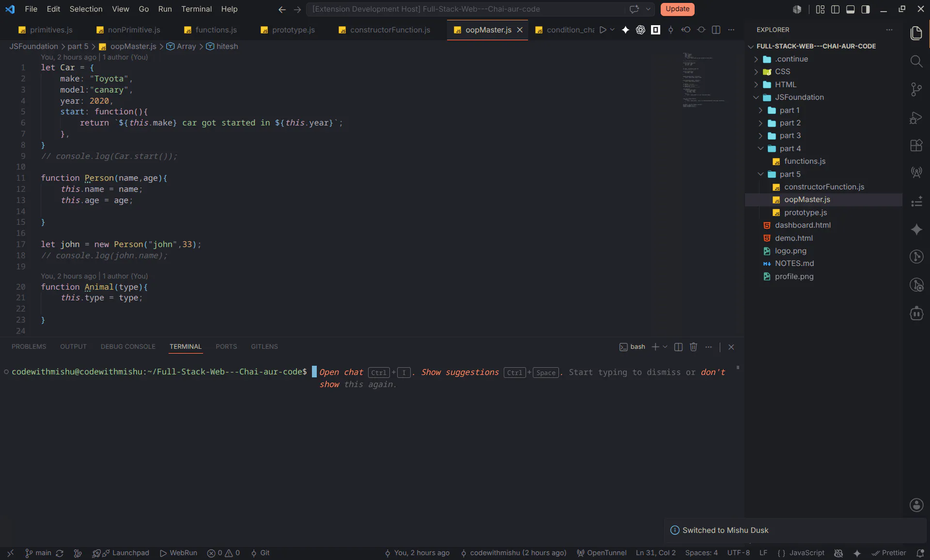Switch to the prototype.js editor tab

[x=288, y=30]
